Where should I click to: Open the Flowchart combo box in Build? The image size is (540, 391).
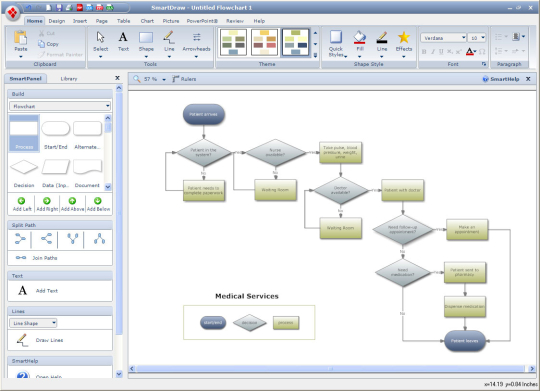[60, 106]
